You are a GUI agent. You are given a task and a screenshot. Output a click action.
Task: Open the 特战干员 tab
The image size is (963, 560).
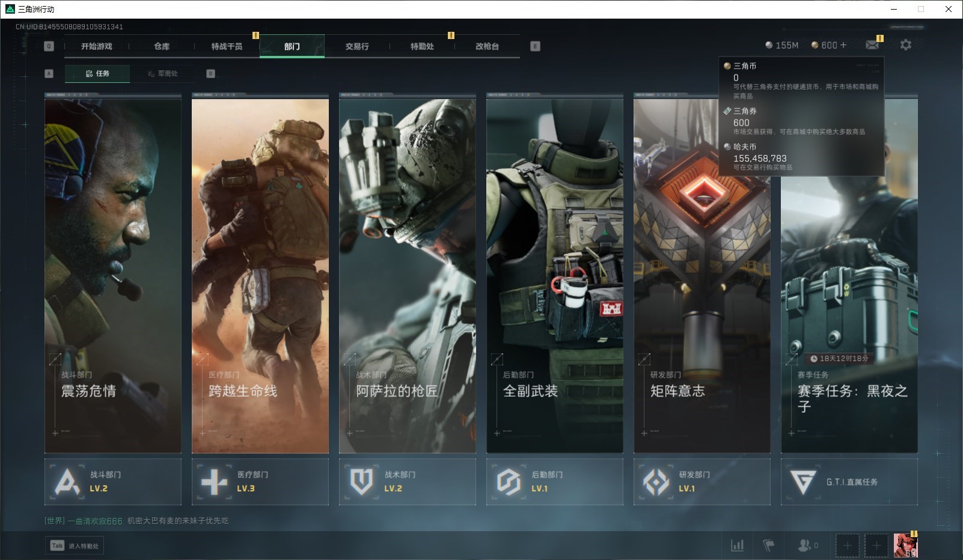coord(227,46)
